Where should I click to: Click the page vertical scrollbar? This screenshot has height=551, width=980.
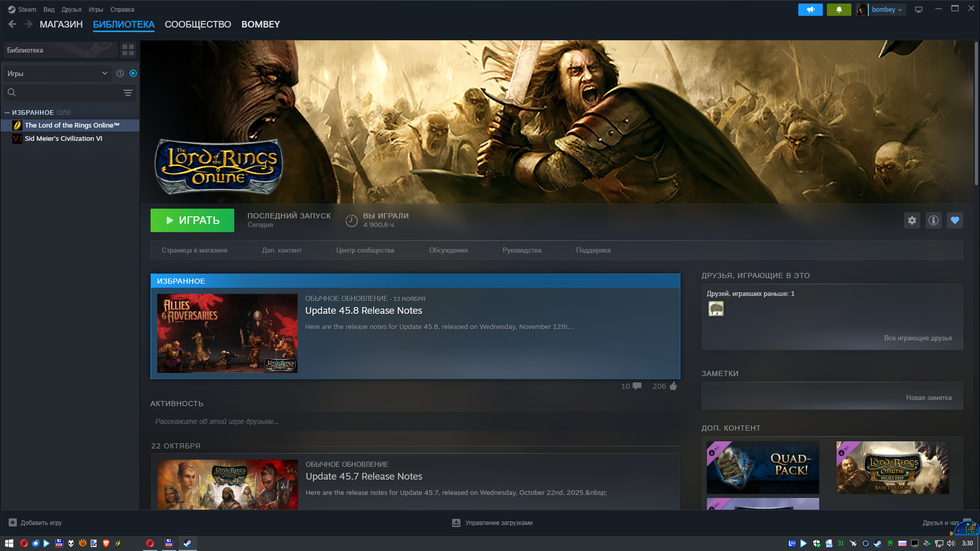pos(976,112)
